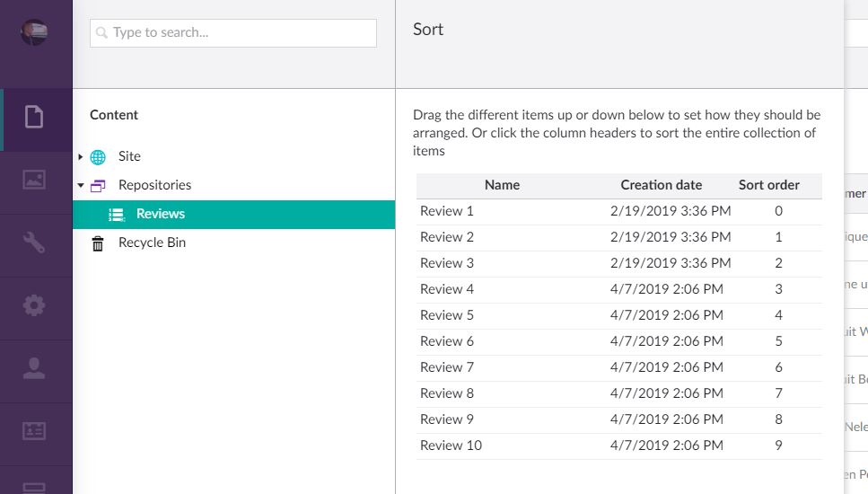Click the Reviews list icon

click(x=117, y=215)
